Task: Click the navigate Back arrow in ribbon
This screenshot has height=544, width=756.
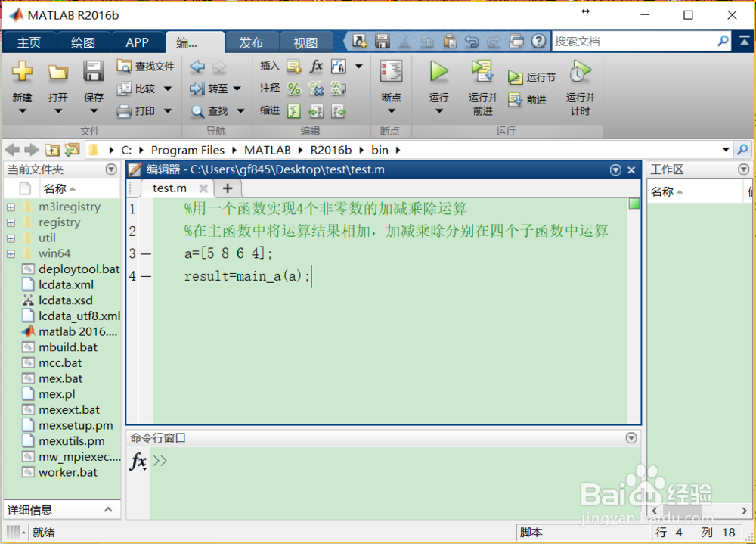Action: point(197,67)
